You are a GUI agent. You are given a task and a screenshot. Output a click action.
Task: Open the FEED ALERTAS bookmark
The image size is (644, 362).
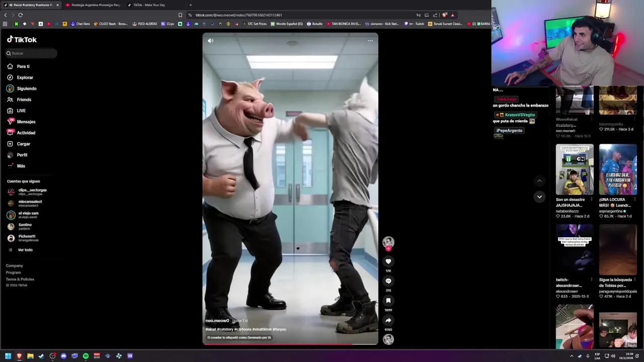pos(145,24)
